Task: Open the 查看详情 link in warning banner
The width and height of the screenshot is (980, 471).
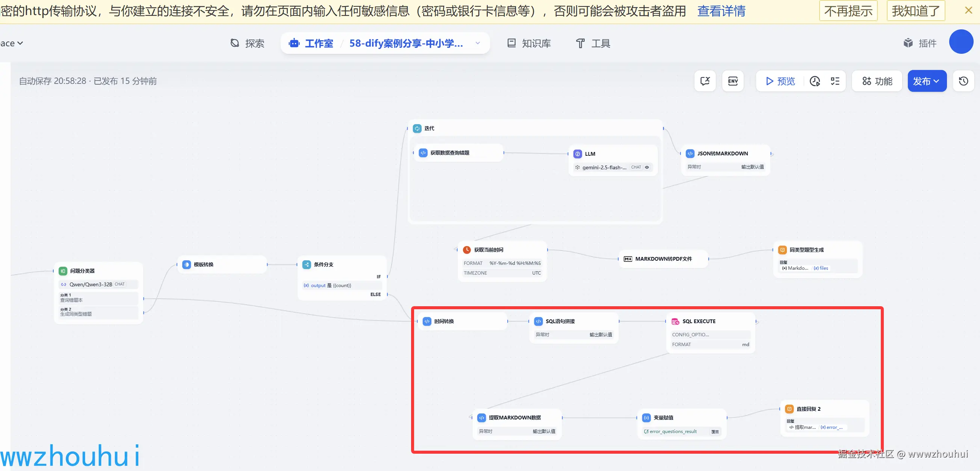Action: pyautogui.click(x=721, y=11)
